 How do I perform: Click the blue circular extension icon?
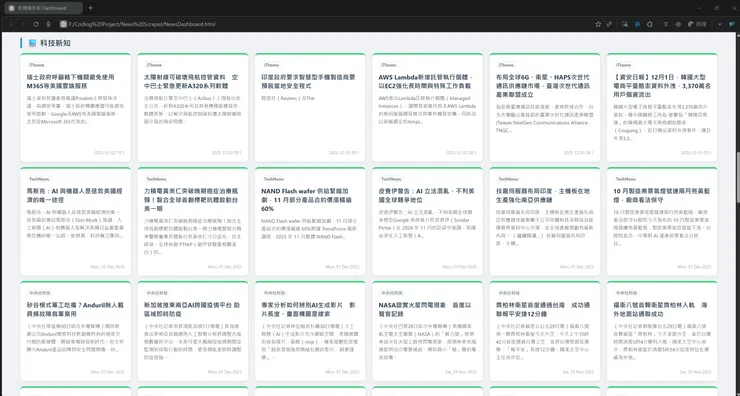[x=637, y=24]
